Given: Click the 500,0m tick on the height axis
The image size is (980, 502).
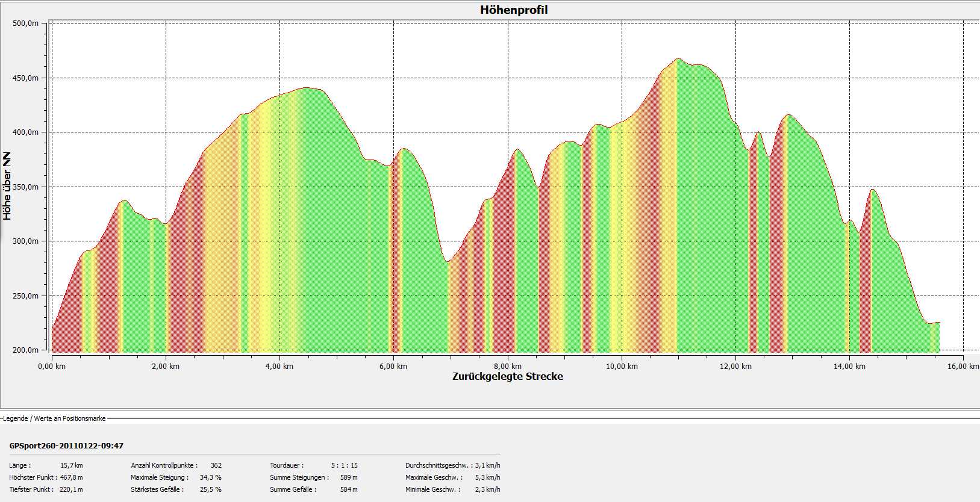Looking at the screenshot, I should click(25, 23).
